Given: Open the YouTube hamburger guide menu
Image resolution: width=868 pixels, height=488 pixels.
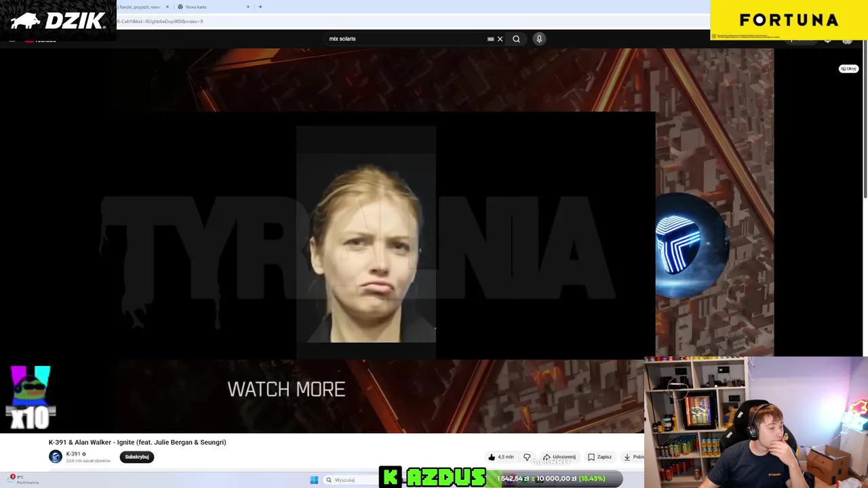Looking at the screenshot, I should tap(12, 40).
